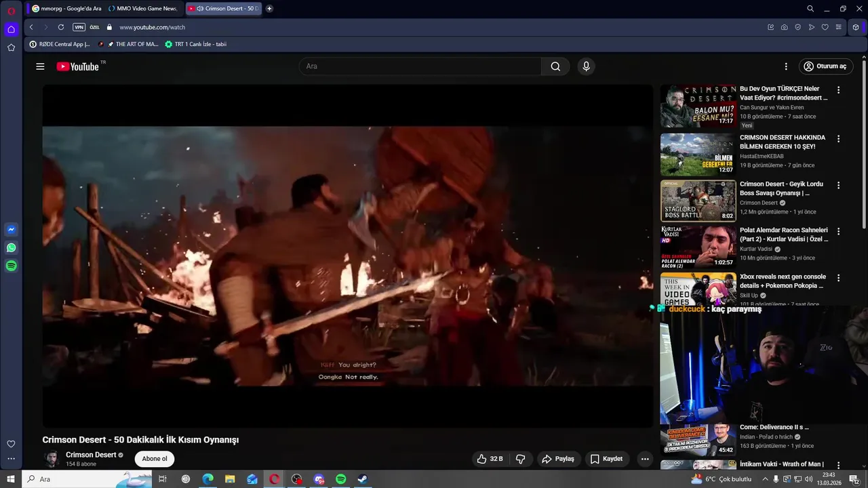Open the sidebar heart (pinboards) icon
This screenshot has height=488, width=868.
pyautogui.click(x=11, y=444)
